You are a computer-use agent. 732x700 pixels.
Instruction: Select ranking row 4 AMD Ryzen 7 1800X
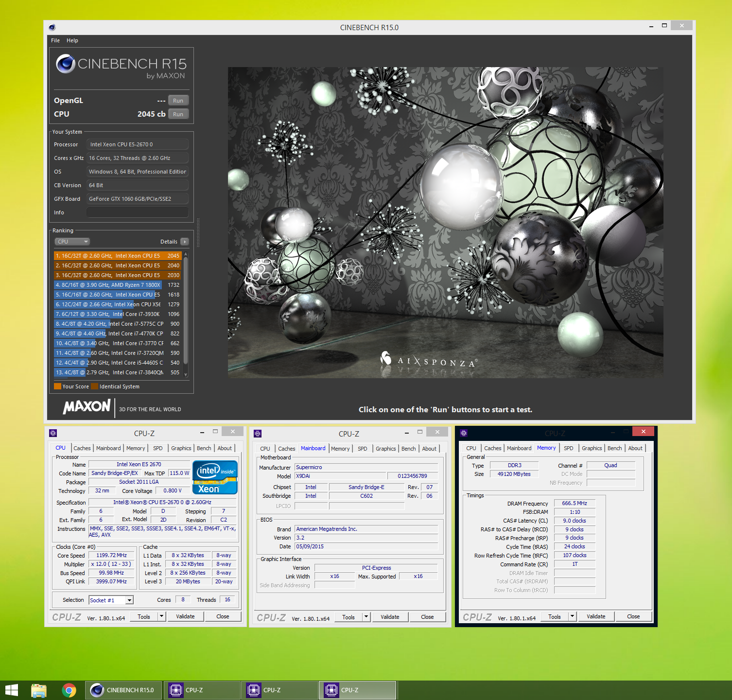(x=117, y=285)
